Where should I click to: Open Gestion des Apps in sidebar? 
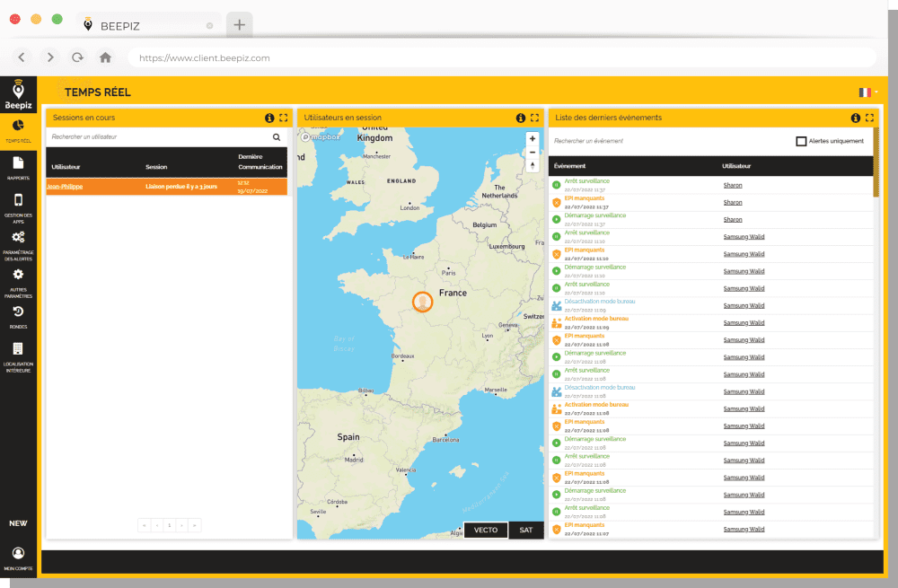coord(18,208)
